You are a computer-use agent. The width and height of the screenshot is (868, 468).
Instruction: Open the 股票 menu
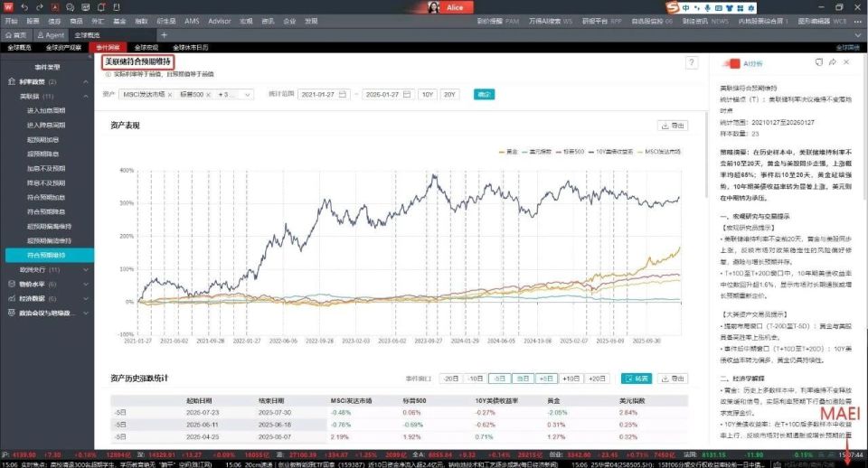33,21
